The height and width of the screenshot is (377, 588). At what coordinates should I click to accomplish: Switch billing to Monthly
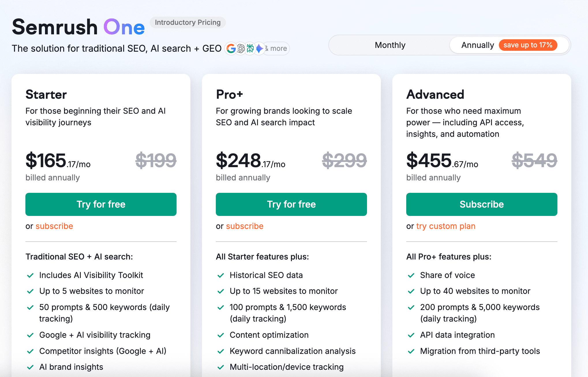tap(390, 45)
